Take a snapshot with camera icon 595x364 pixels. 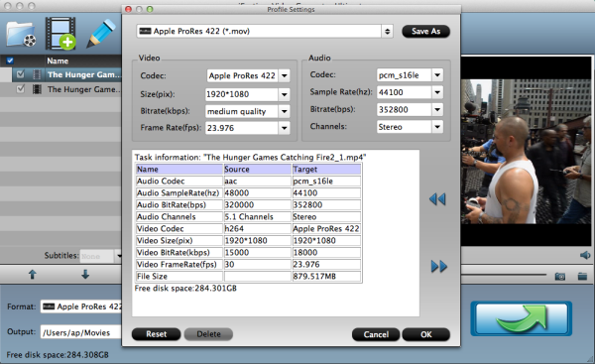tap(560, 276)
